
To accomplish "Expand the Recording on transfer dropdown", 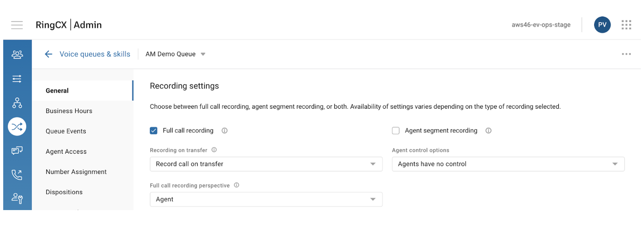I will 266,164.
